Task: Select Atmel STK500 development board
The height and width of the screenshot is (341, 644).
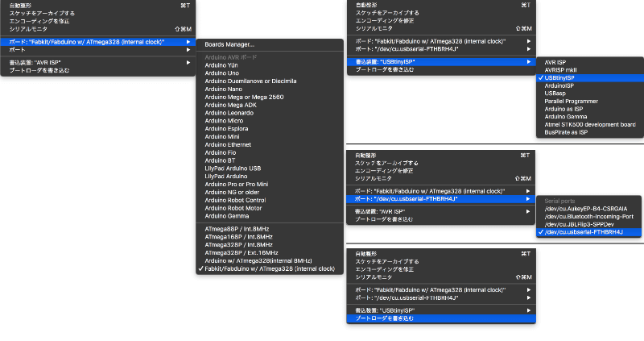Action: (x=590, y=125)
